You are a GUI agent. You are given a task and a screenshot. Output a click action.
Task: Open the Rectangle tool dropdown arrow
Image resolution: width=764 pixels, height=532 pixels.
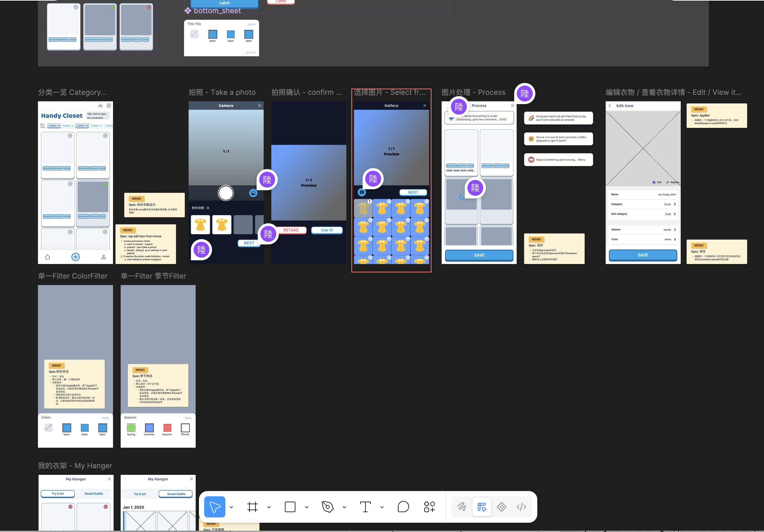coord(306,507)
